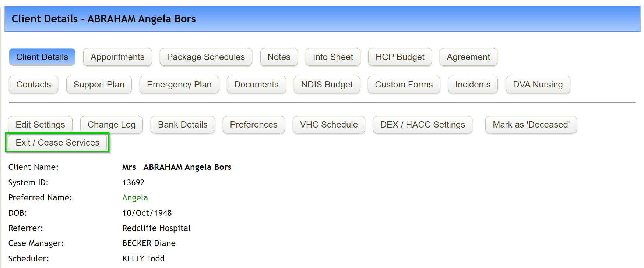Click the Edit Settings button
This screenshot has width=644, height=268.
click(40, 125)
